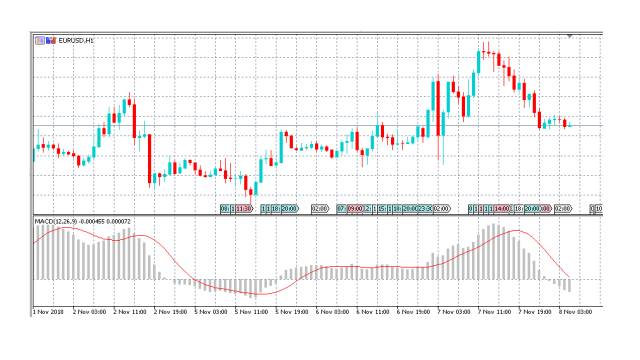Click the teal 23:30 event marker
This screenshot has width=640, height=360.
coord(425,209)
